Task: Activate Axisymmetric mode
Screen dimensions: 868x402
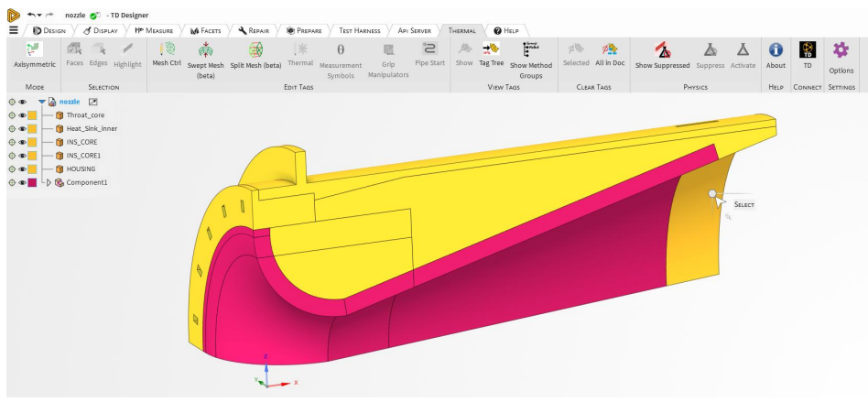Action: click(34, 55)
